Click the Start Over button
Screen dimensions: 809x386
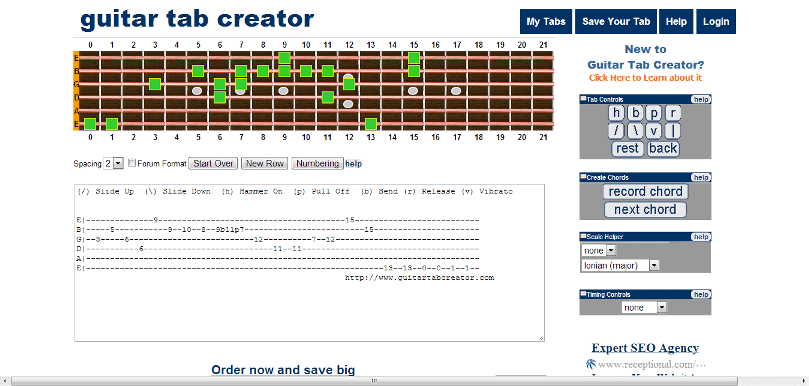click(213, 164)
